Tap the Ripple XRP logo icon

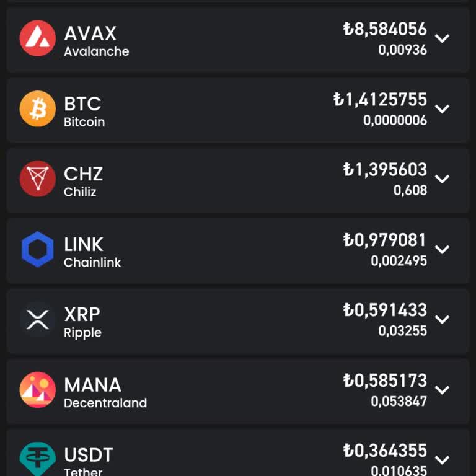tap(38, 320)
